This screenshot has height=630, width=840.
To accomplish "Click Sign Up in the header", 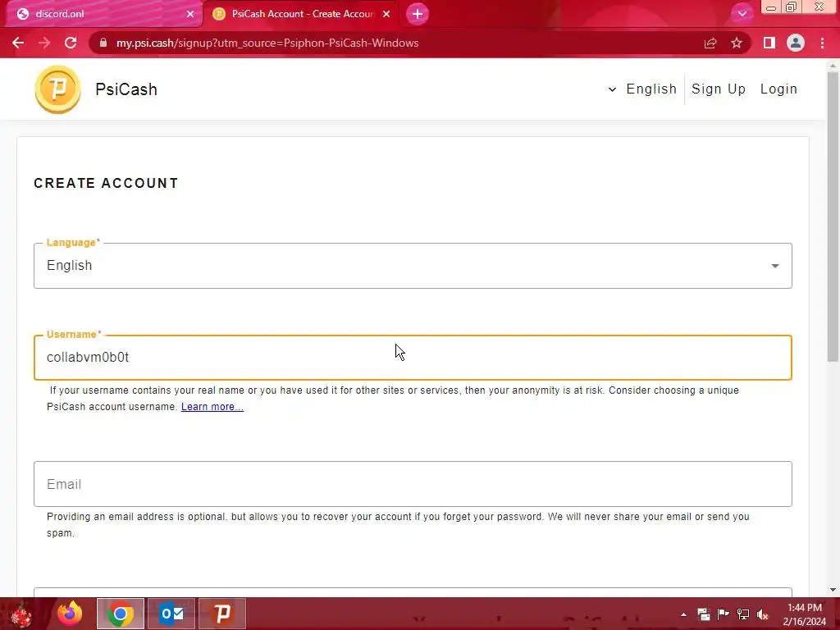I will (x=719, y=89).
